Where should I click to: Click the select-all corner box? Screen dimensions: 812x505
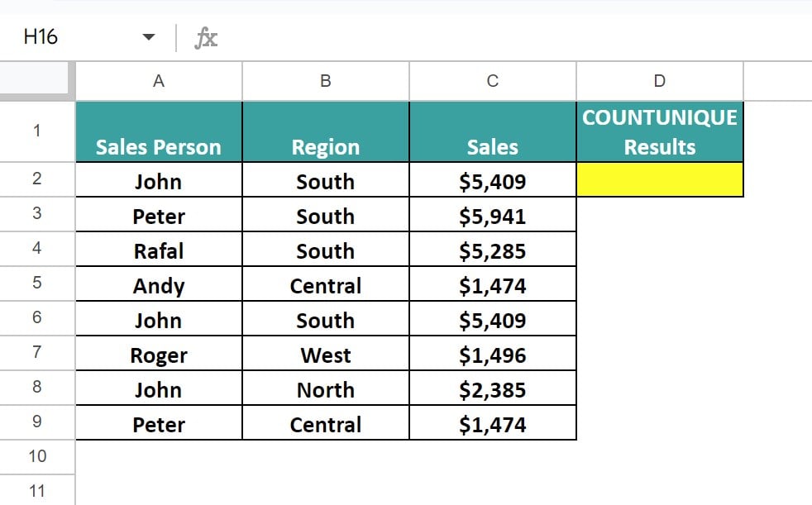(x=34, y=79)
